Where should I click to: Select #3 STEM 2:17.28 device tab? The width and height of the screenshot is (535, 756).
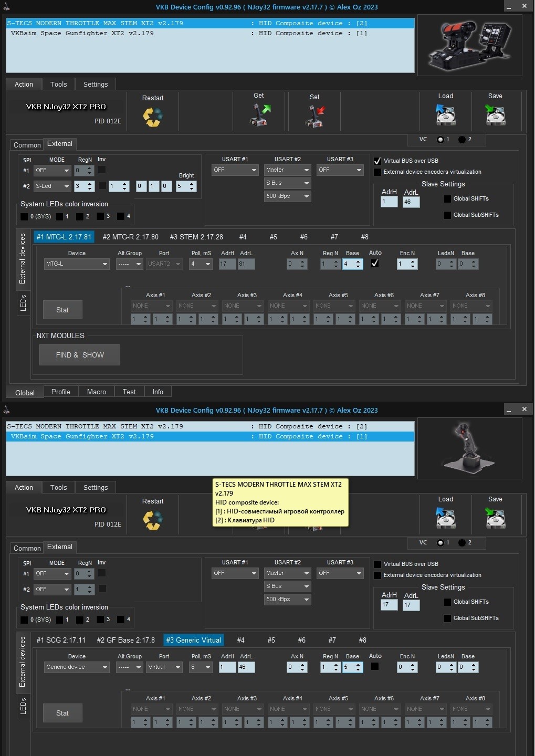(196, 237)
